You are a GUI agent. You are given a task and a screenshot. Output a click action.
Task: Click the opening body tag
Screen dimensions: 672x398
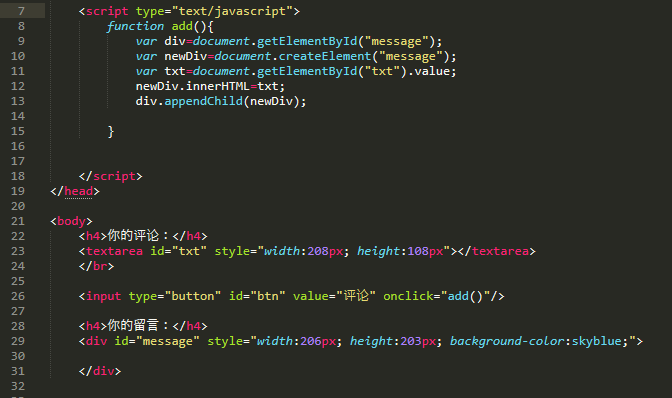click(71, 221)
